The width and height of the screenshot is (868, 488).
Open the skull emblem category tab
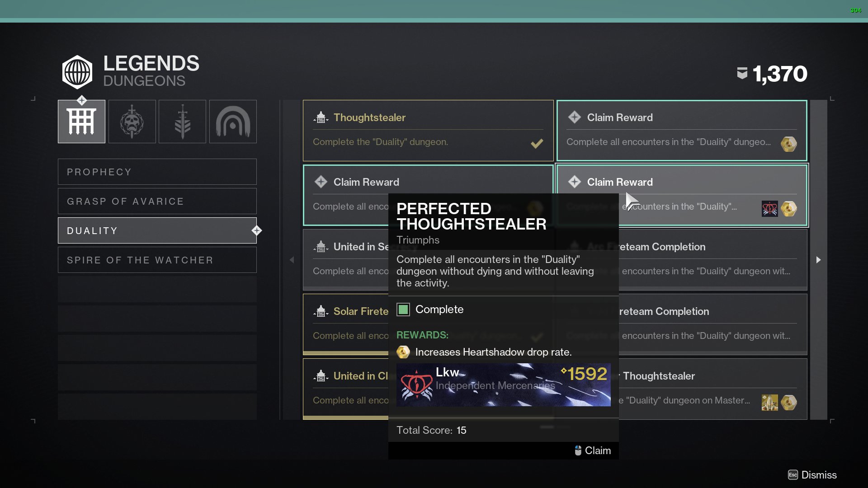click(132, 122)
